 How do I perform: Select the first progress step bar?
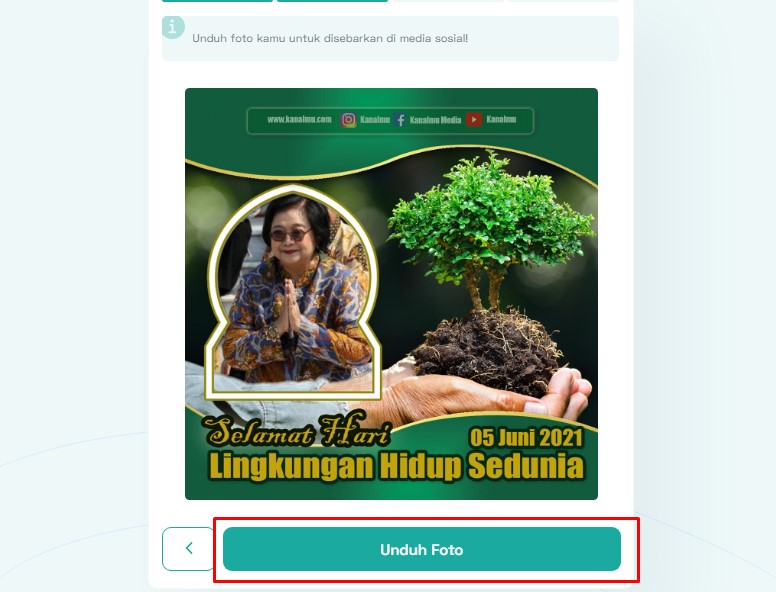coord(217,0)
